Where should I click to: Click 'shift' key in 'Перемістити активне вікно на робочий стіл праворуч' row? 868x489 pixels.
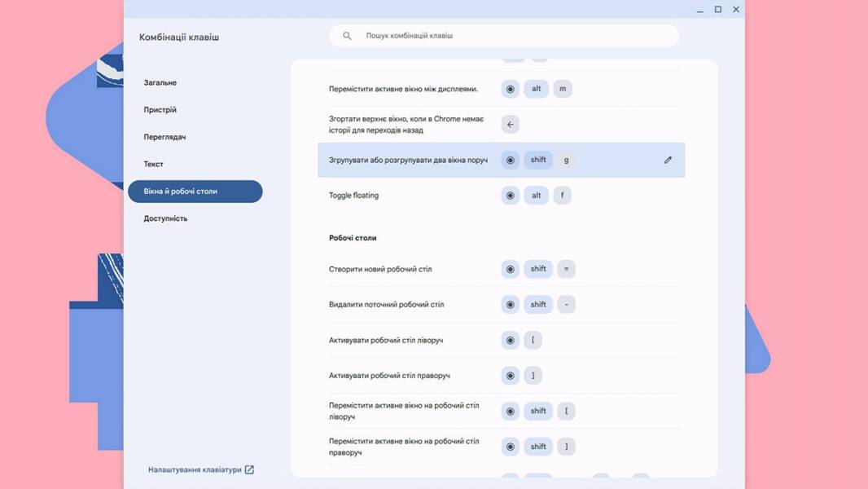coord(538,447)
